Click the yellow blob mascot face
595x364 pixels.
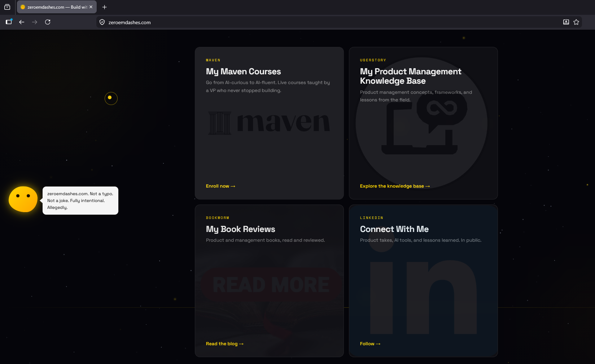tap(23, 199)
